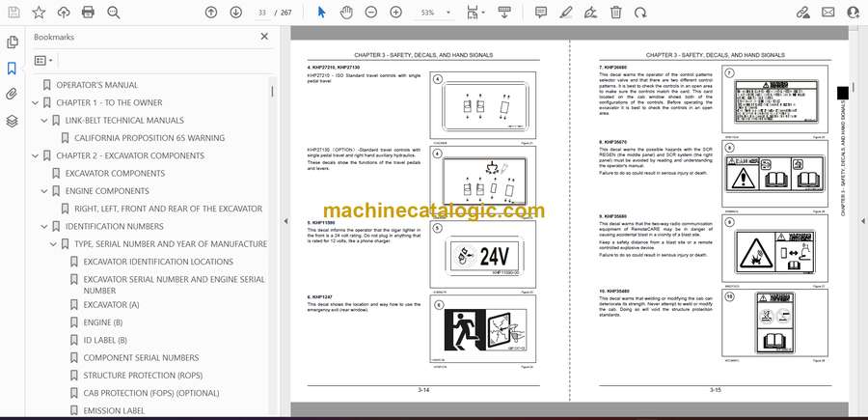Open CAB PROTECTION (FOPS) (OPTIONAL) bookmark
868x420 pixels.
[x=151, y=393]
